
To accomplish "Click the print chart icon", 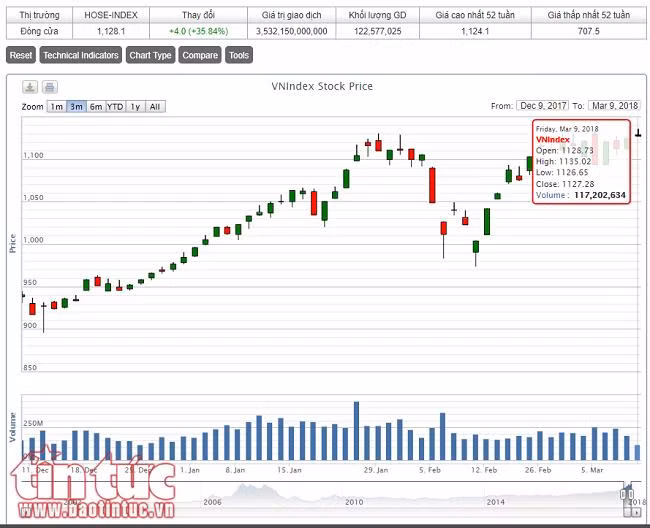I will coord(50,87).
